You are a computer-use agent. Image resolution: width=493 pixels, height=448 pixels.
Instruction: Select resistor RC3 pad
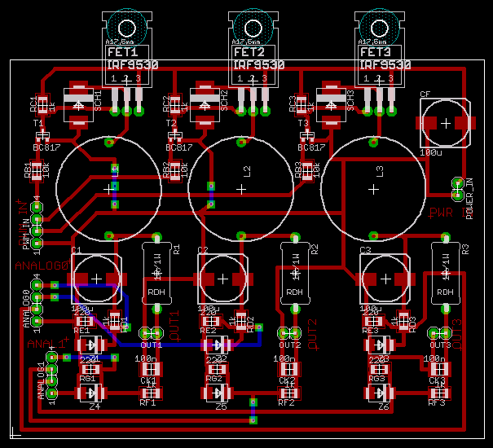302,105
